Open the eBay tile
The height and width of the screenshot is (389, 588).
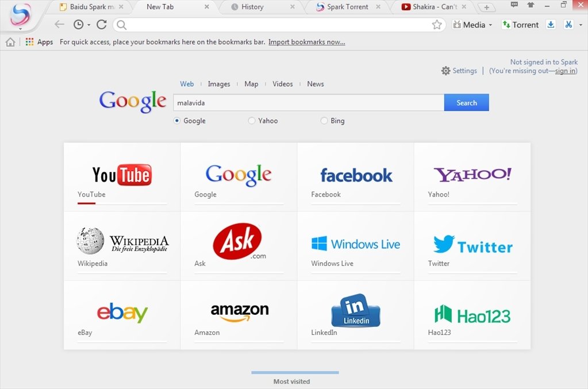[x=122, y=315]
